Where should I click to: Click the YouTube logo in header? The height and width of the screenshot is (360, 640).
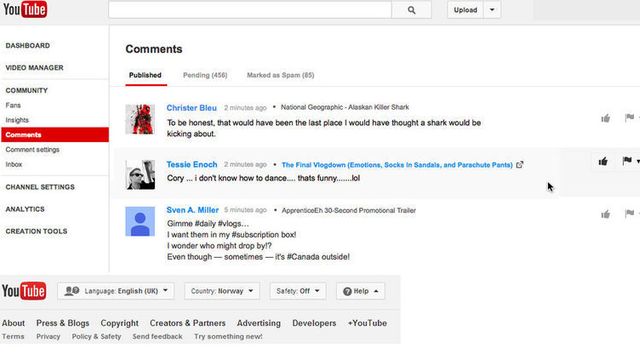tap(25, 9)
